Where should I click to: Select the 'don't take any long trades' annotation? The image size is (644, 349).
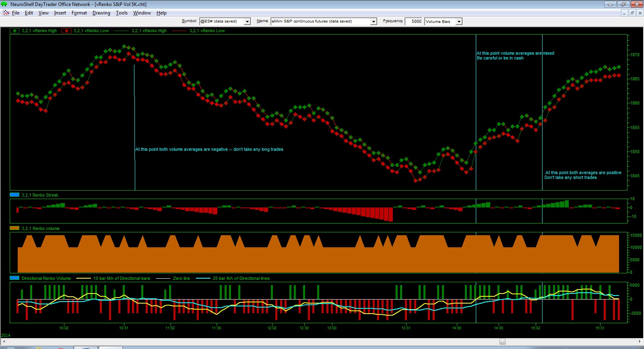click(209, 149)
